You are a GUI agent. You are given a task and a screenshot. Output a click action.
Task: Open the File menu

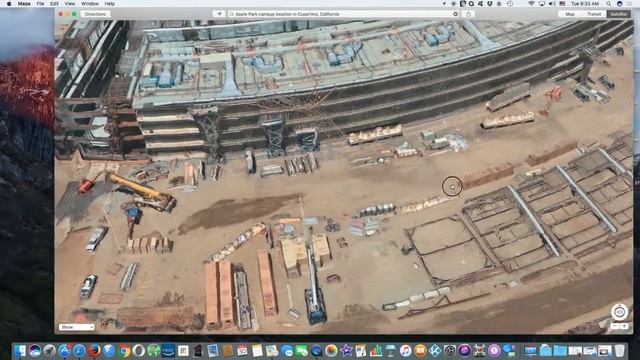point(40,4)
